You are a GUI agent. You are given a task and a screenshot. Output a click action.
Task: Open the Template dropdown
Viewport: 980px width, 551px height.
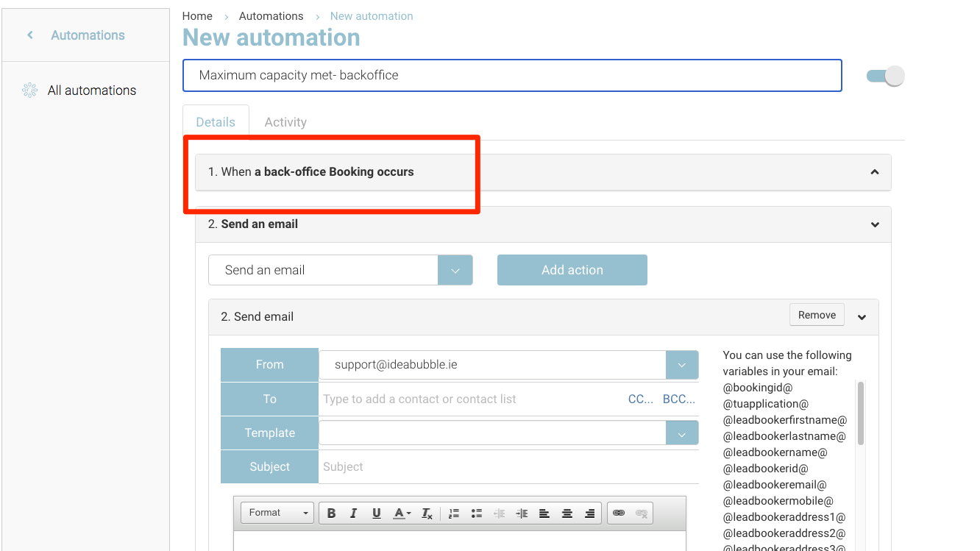pos(681,433)
